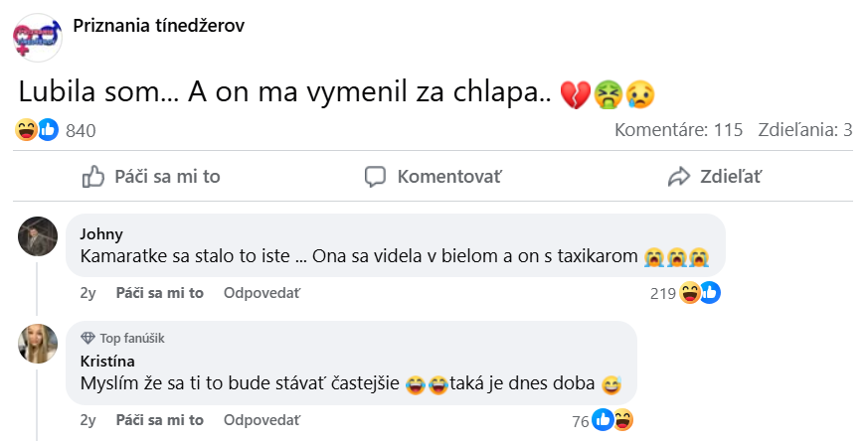Image resolution: width=868 pixels, height=443 pixels.
Task: Click the commenter name Johny
Action: (x=100, y=234)
